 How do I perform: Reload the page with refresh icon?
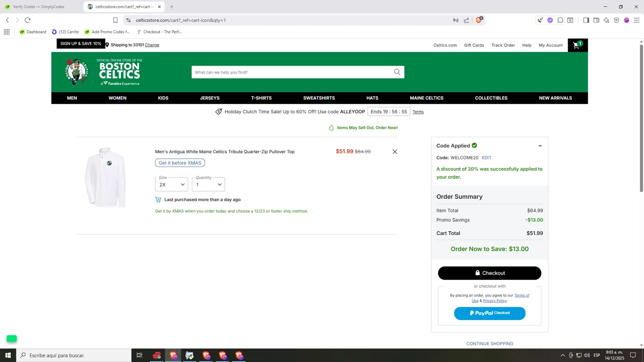tap(27, 20)
